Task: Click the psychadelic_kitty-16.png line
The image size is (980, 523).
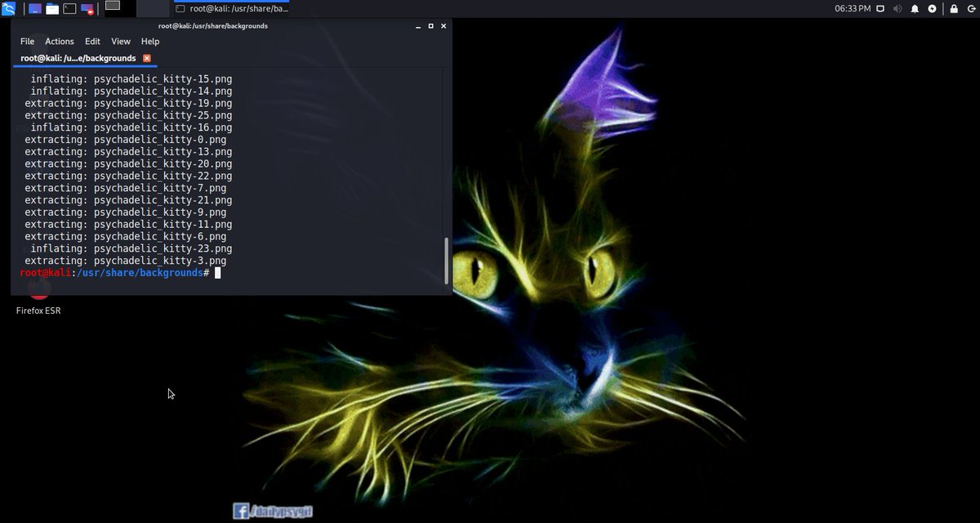Action: point(131,127)
